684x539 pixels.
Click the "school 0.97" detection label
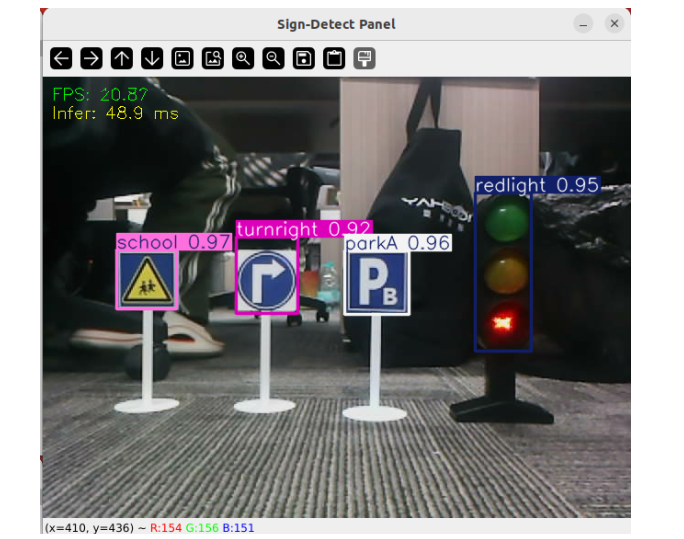pos(174,242)
